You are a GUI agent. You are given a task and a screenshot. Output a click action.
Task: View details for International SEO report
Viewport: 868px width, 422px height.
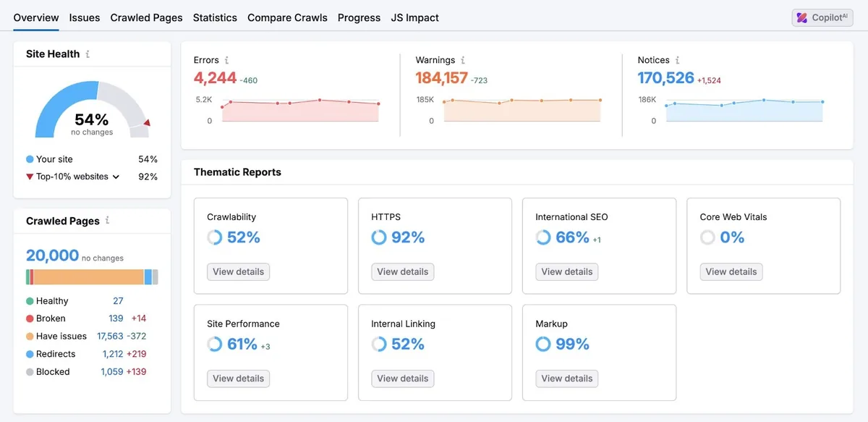[567, 271]
